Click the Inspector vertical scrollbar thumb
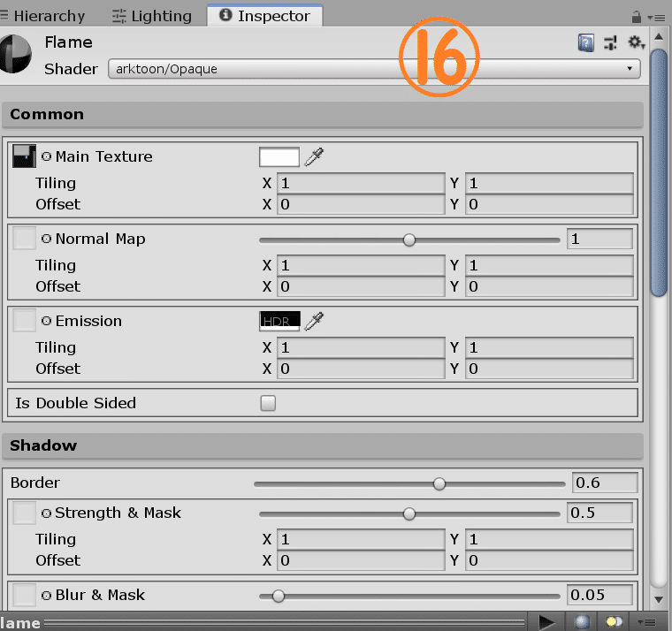672x631 pixels. [x=659, y=172]
